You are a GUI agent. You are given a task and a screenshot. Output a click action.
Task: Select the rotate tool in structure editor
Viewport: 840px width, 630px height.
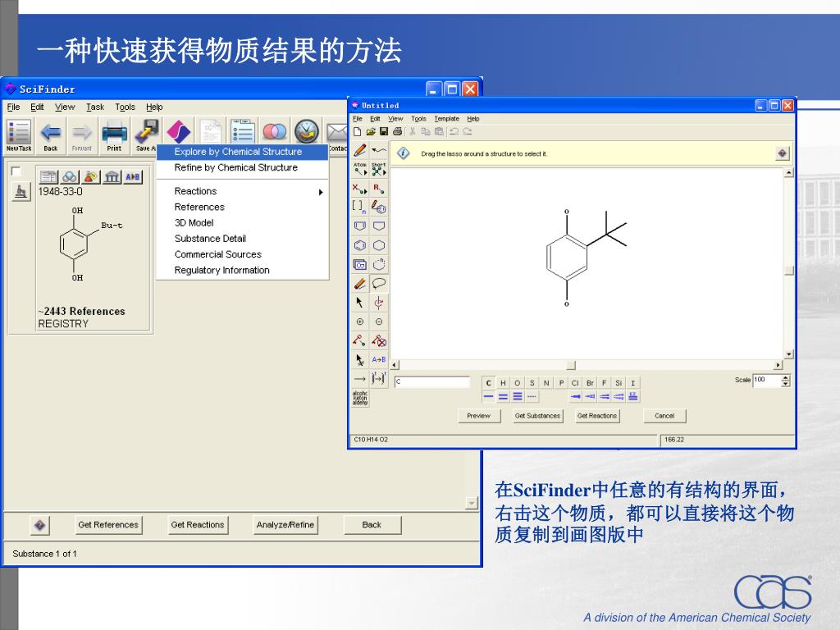tap(379, 303)
